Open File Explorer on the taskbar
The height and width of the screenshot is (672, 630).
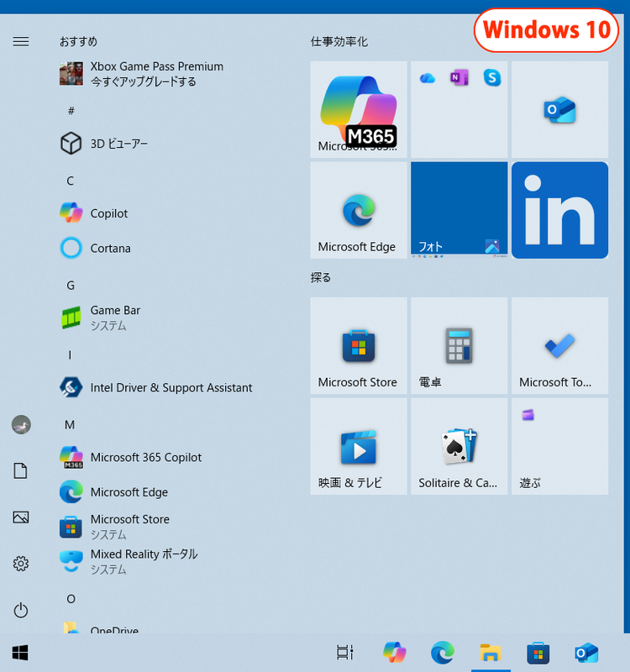tap(491, 653)
